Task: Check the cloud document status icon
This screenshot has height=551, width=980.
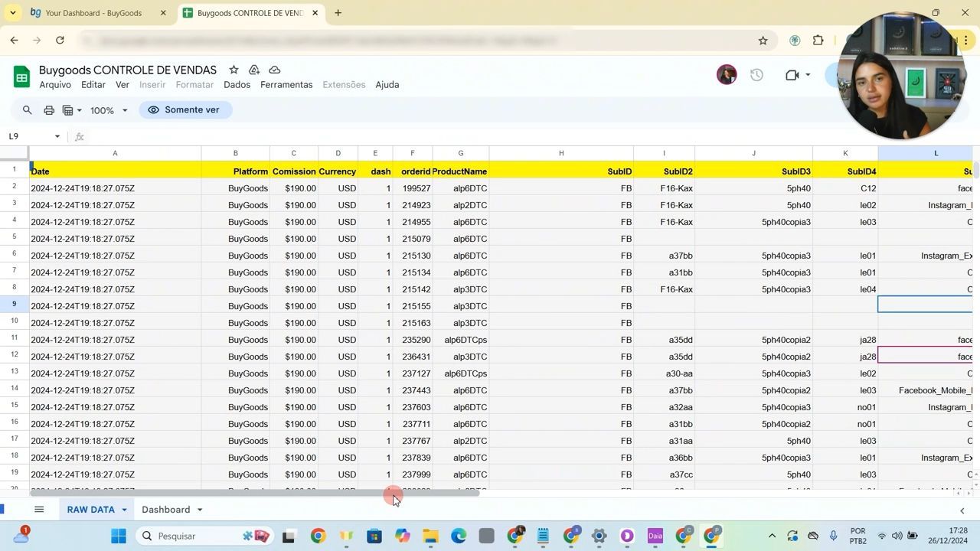Action: tap(275, 70)
